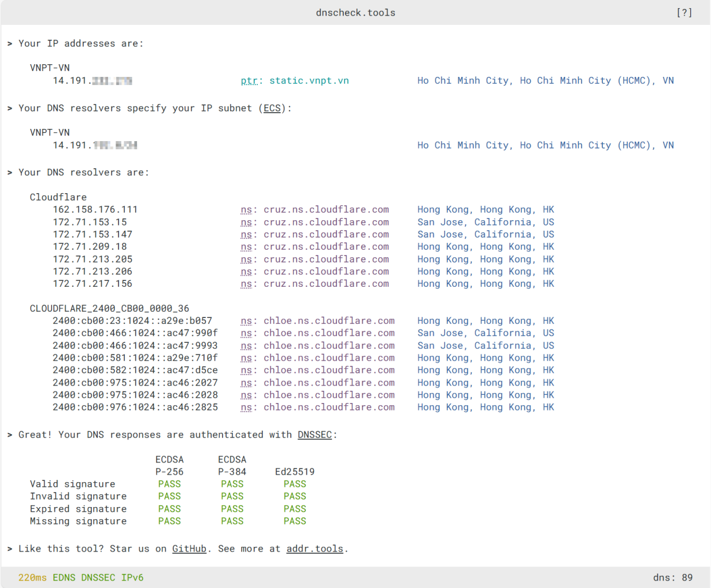Image resolution: width=711 pixels, height=588 pixels.
Task: Select IPv6 resolver 2400:cb00:466:1024::ac47:9993
Action: (135, 346)
